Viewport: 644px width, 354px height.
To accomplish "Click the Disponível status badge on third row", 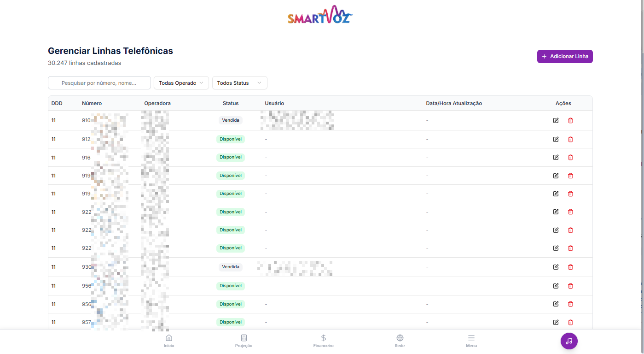I will (x=230, y=157).
